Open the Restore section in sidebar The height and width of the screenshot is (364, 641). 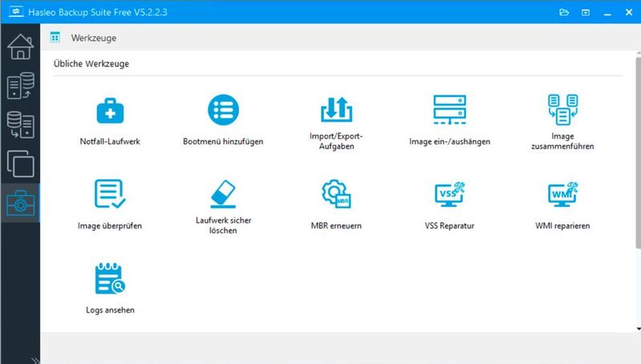pos(20,124)
